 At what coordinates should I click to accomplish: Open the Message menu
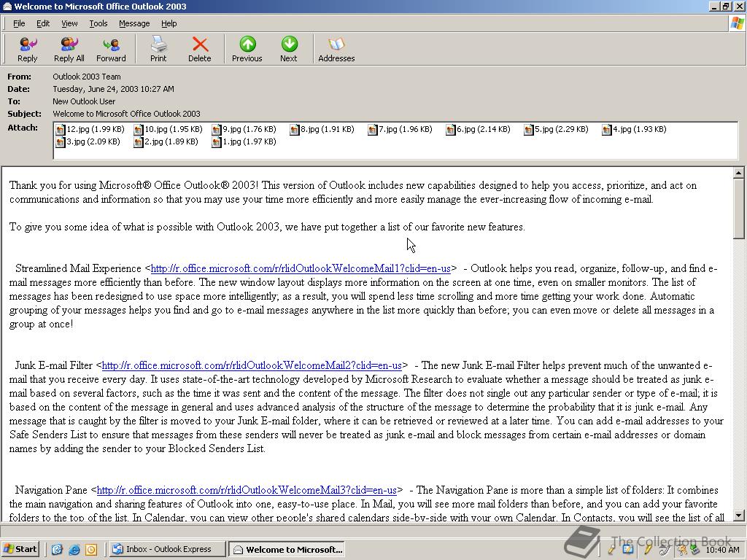click(134, 23)
